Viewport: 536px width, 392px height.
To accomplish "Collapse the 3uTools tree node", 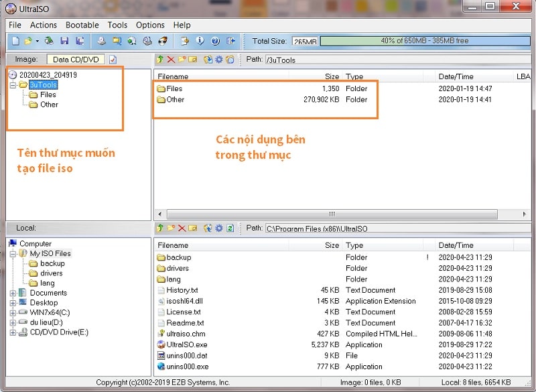I will coord(13,84).
